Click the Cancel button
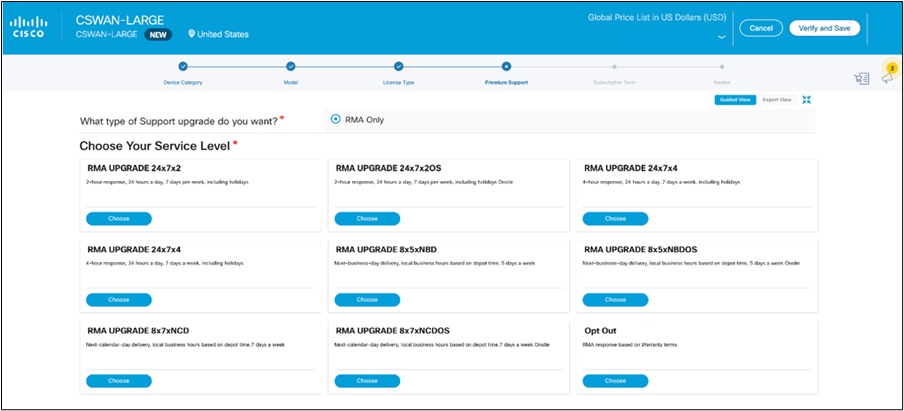 click(x=761, y=28)
